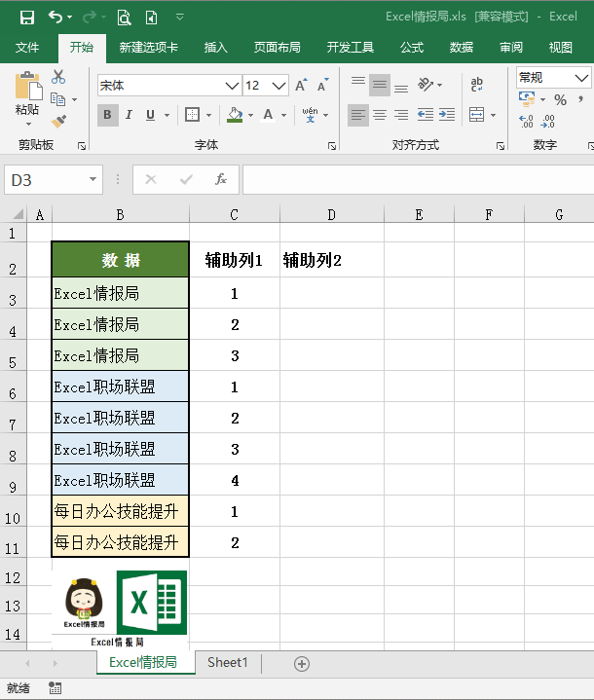Customize Quick Access Toolbar dropdown arrow
Screen dimensions: 594x700
180,18
